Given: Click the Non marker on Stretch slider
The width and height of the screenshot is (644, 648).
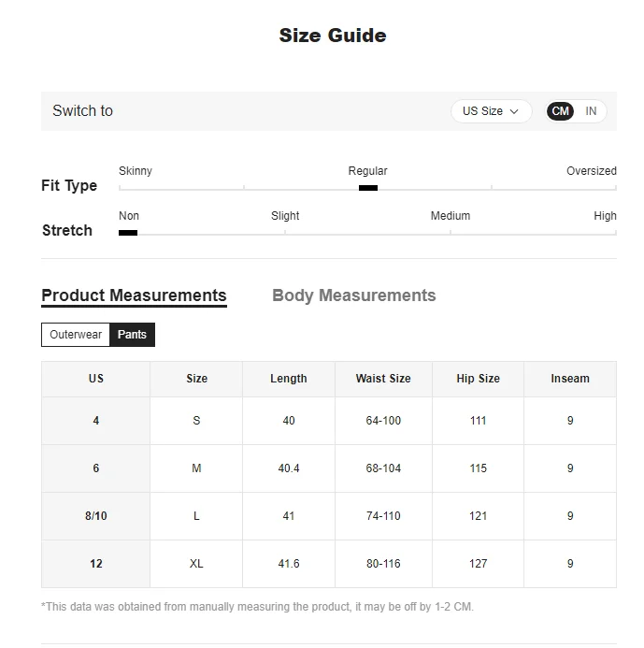Looking at the screenshot, I should coord(128,233).
